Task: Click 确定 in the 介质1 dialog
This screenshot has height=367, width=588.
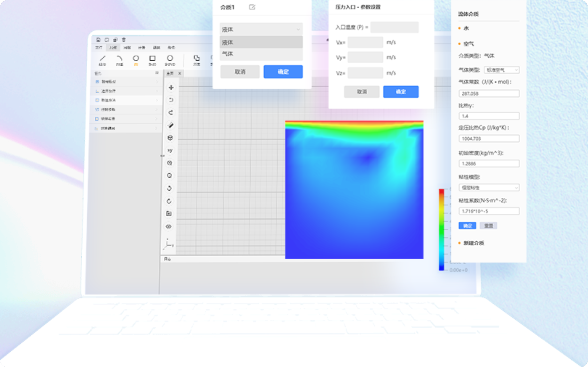Action: coord(283,72)
